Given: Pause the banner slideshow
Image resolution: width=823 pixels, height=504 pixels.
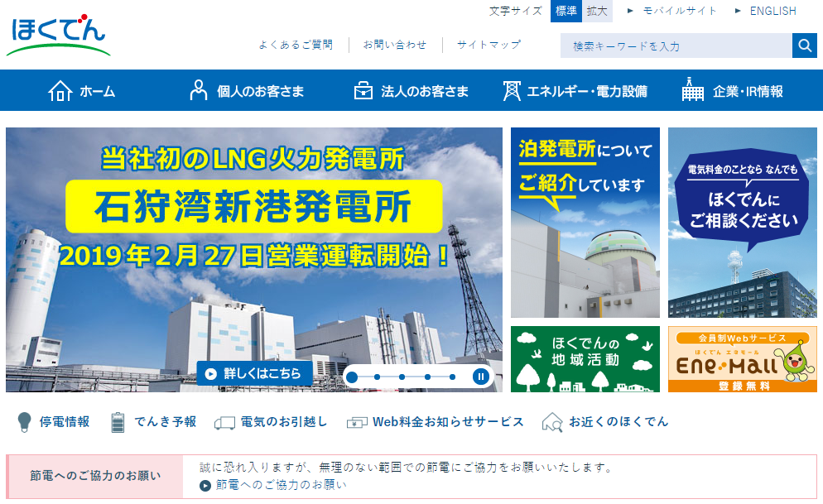Looking at the screenshot, I should pos(481,377).
